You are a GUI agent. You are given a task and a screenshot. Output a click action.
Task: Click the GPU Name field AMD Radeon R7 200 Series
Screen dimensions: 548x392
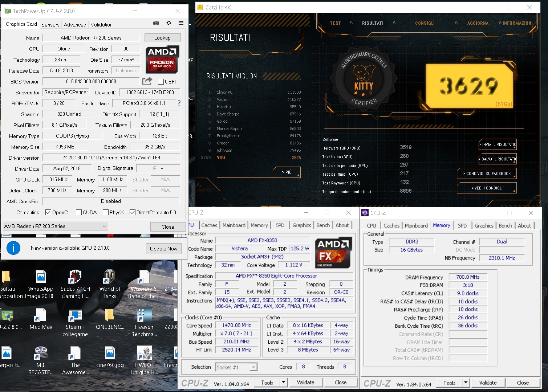(91, 38)
